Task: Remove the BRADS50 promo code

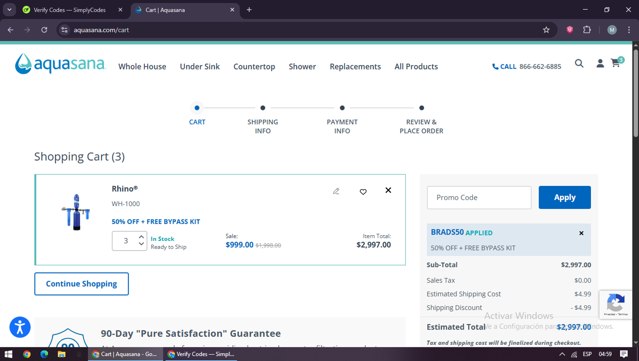Action: click(581, 233)
